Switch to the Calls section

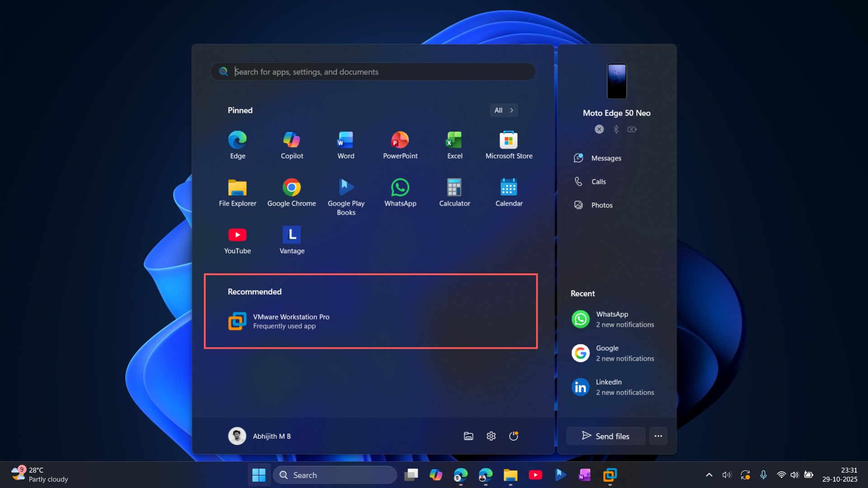click(598, 181)
